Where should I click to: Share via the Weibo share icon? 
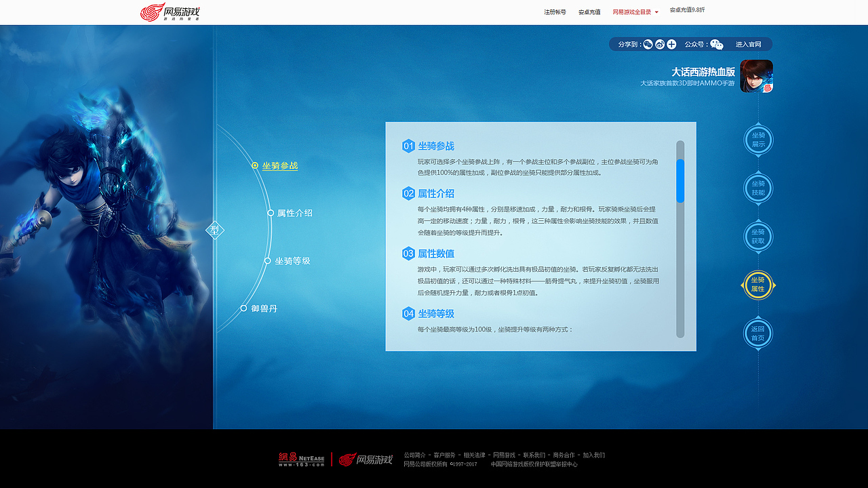[x=658, y=44]
